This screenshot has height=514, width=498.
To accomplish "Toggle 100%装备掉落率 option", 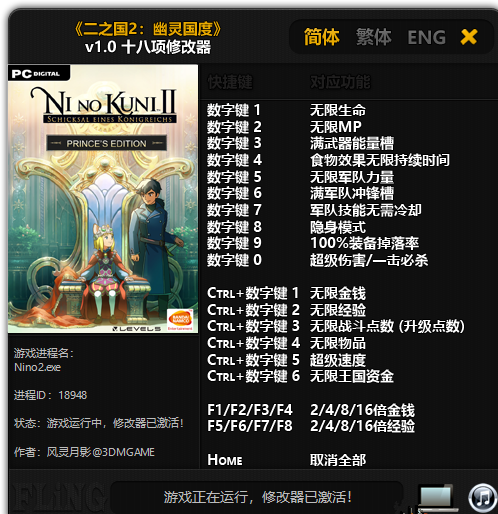I will click(364, 243).
